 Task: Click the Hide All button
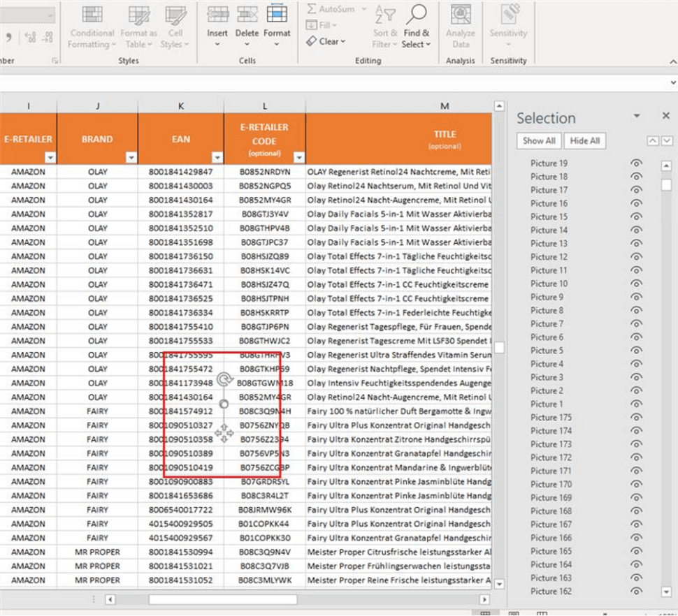[x=584, y=141]
